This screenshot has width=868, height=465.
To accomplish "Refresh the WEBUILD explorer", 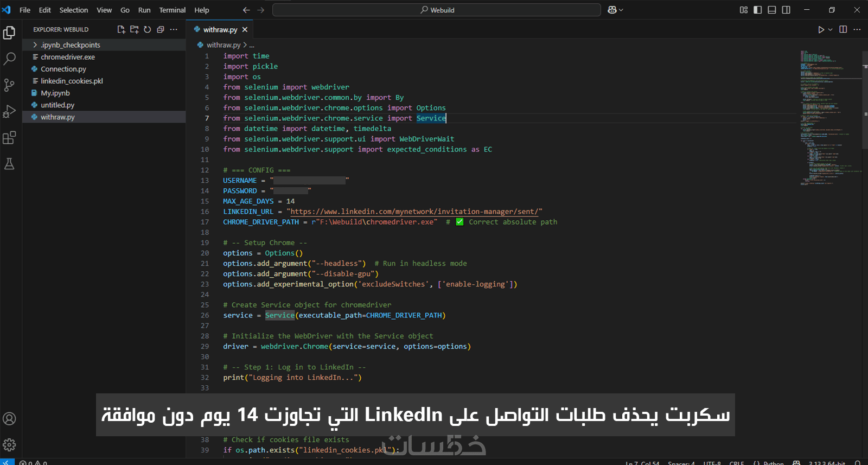I will [148, 29].
